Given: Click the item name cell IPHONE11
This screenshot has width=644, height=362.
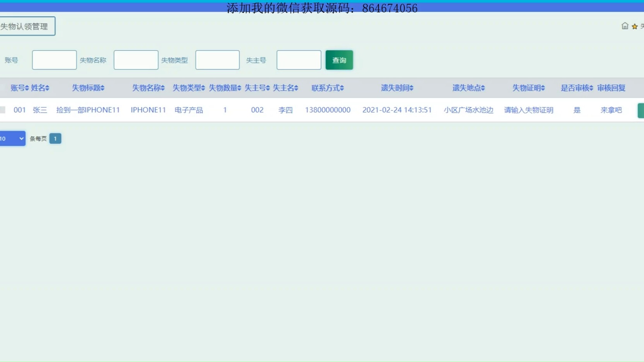Looking at the screenshot, I should pos(148,110).
